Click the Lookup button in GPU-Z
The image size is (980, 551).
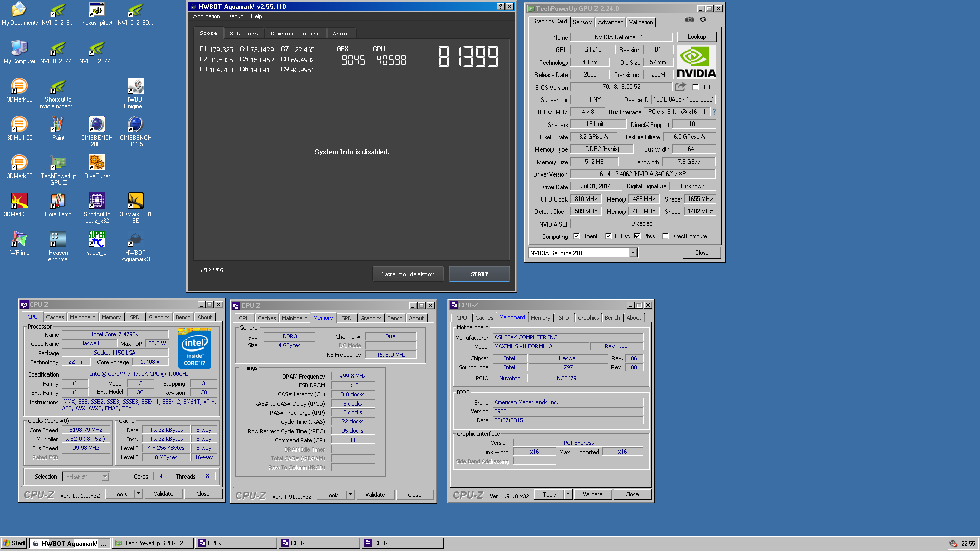pyautogui.click(x=697, y=37)
